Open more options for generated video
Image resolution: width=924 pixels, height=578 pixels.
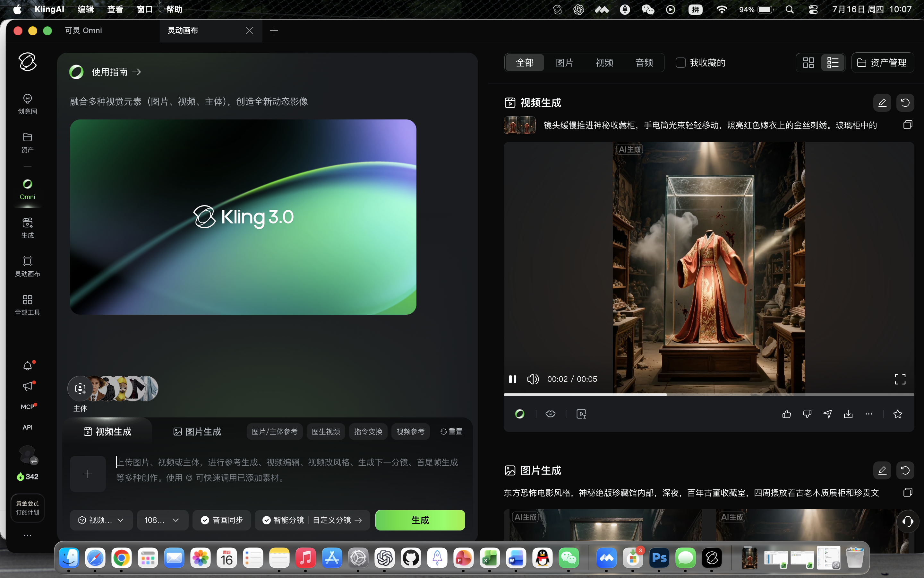868,414
